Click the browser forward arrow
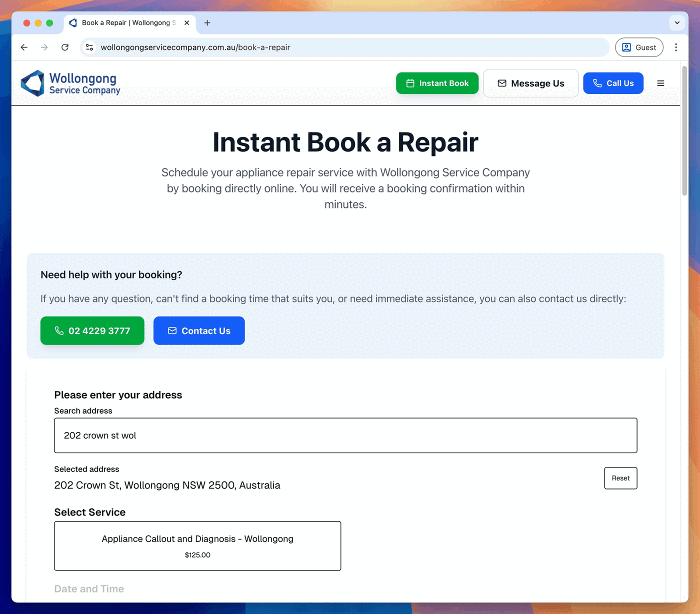 pyautogui.click(x=44, y=47)
